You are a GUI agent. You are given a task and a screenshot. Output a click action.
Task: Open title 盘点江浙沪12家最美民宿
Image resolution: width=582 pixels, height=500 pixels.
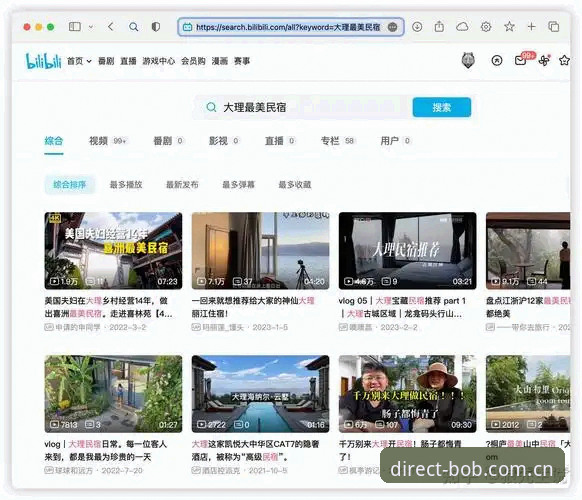(x=528, y=307)
